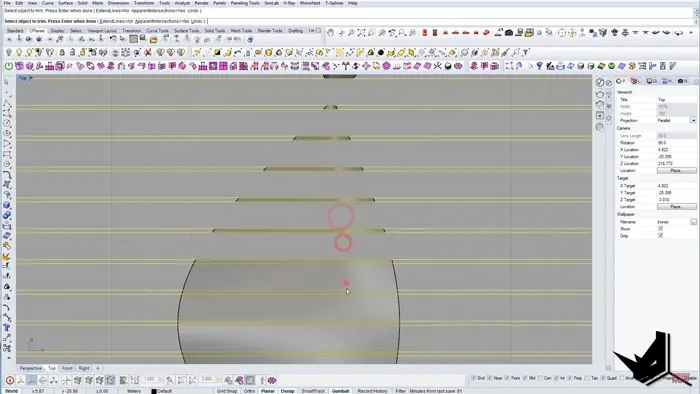Click the red X delete icon

148,53
